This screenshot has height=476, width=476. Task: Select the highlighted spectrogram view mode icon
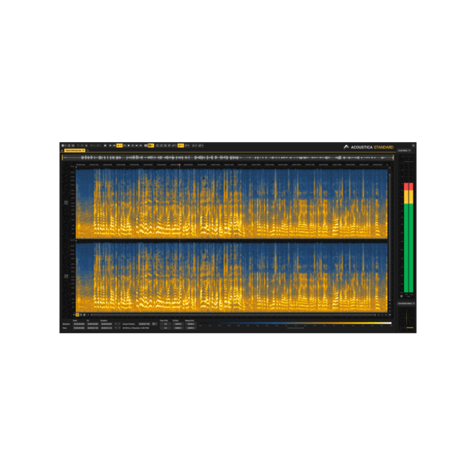click(149, 146)
